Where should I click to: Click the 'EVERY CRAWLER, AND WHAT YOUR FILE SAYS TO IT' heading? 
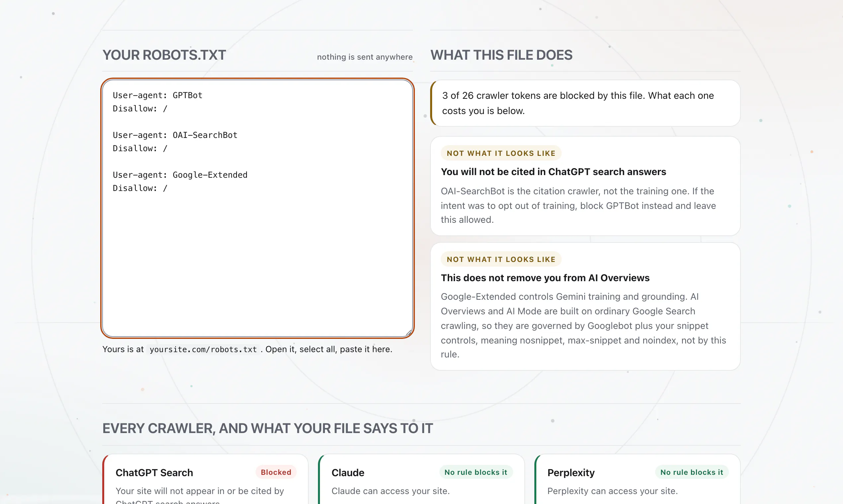point(268,429)
